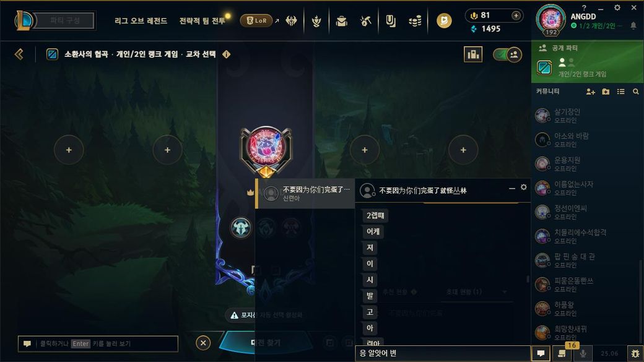Open the bug report icon
Screen dimensions: 644x362
[x=635, y=353]
